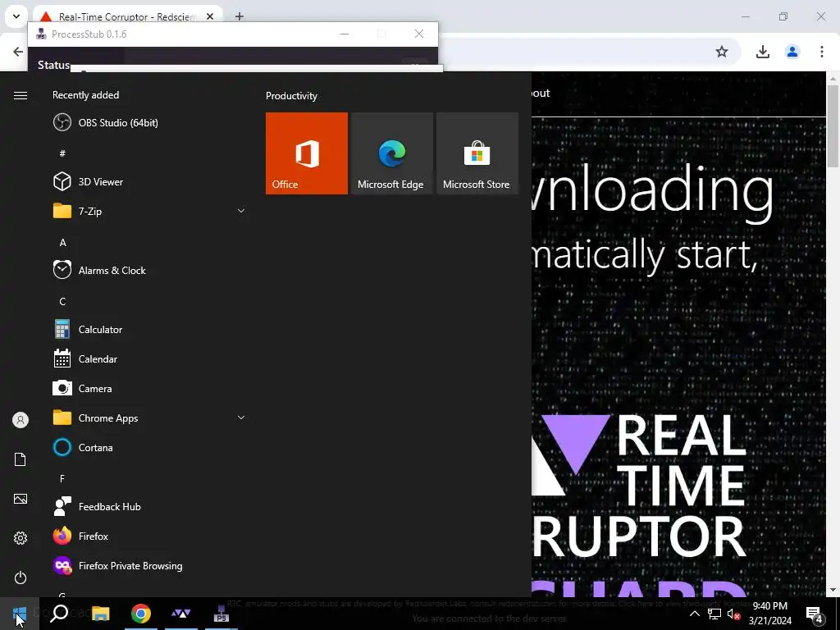The image size is (840, 630).
Task: Open network status tray icon
Action: pos(714,614)
